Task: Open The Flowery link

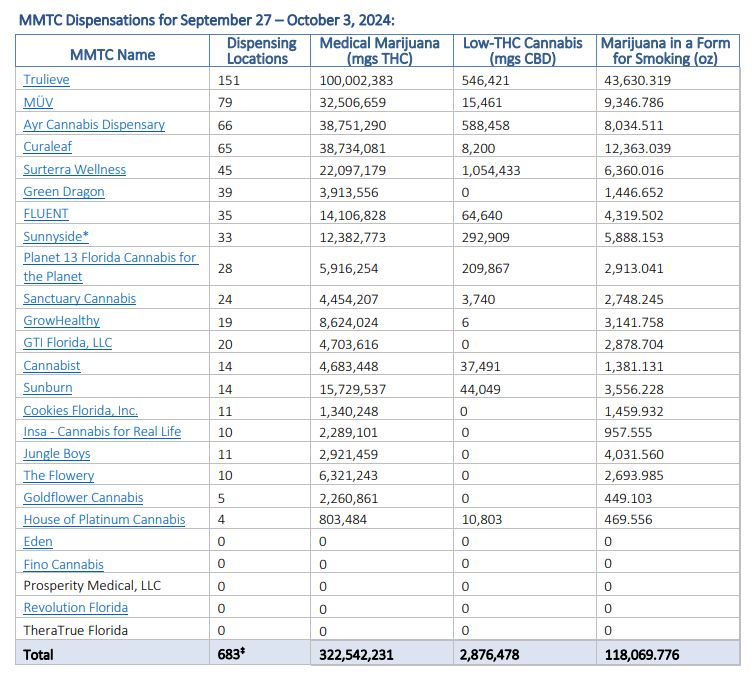Action: point(59,476)
